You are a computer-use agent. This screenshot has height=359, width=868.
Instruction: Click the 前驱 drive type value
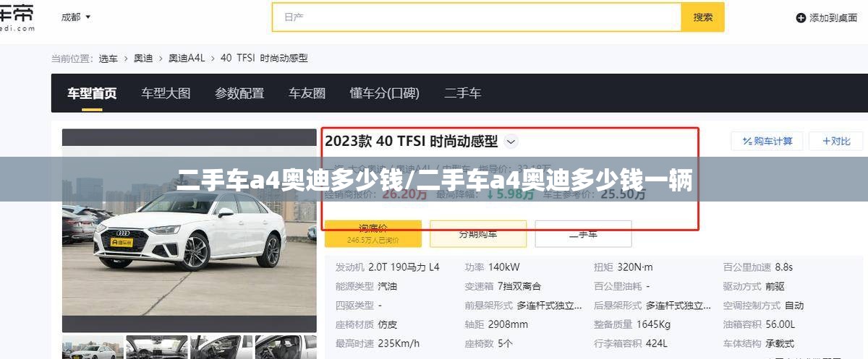[775, 286]
